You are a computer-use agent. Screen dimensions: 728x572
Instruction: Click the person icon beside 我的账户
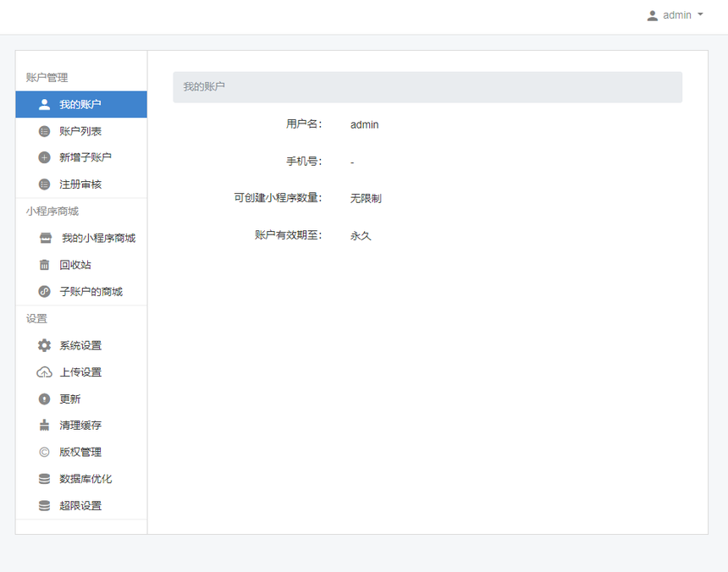(x=45, y=105)
